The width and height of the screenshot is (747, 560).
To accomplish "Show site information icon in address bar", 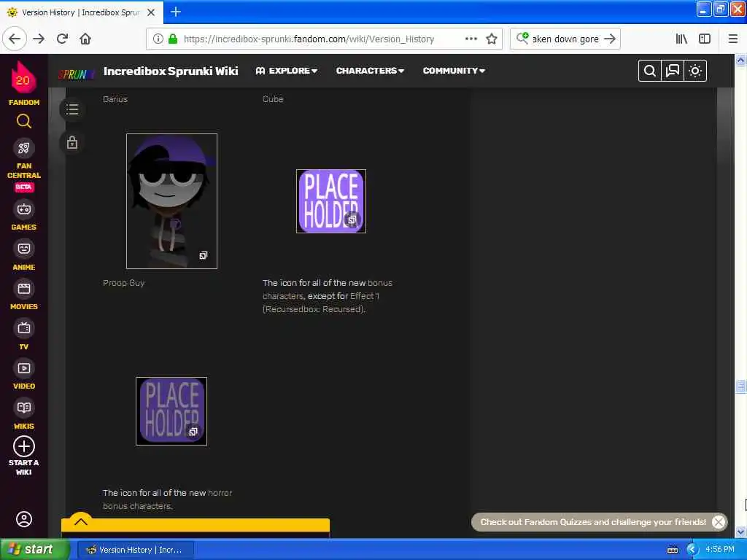I will [x=158, y=39].
